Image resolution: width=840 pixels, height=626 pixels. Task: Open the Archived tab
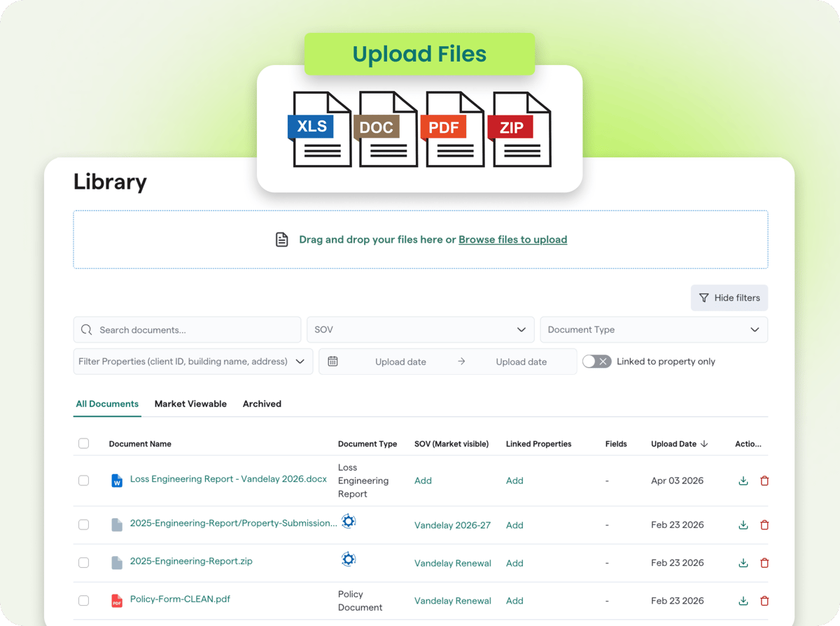[x=262, y=404]
